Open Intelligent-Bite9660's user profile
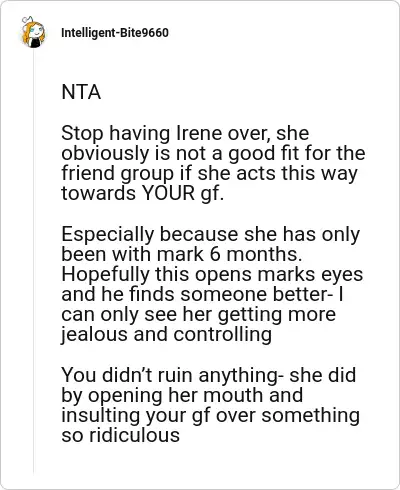400x490 pixels. pos(115,33)
